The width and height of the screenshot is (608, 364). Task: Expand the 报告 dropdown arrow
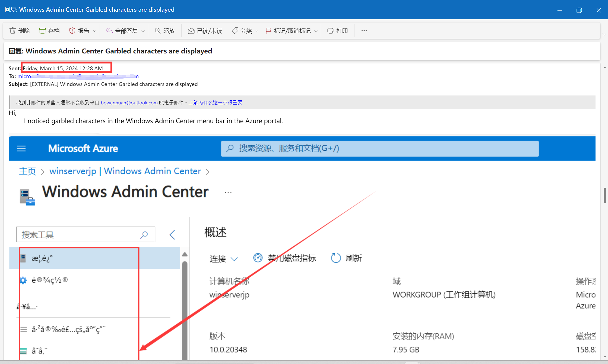tap(94, 31)
